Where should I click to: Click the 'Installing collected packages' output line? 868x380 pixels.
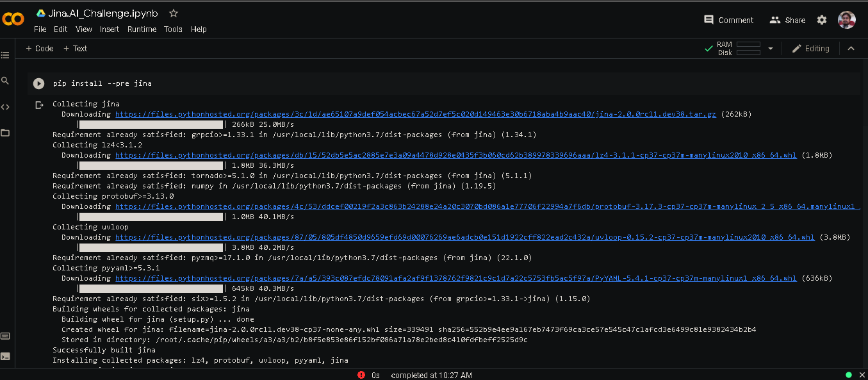(201, 360)
